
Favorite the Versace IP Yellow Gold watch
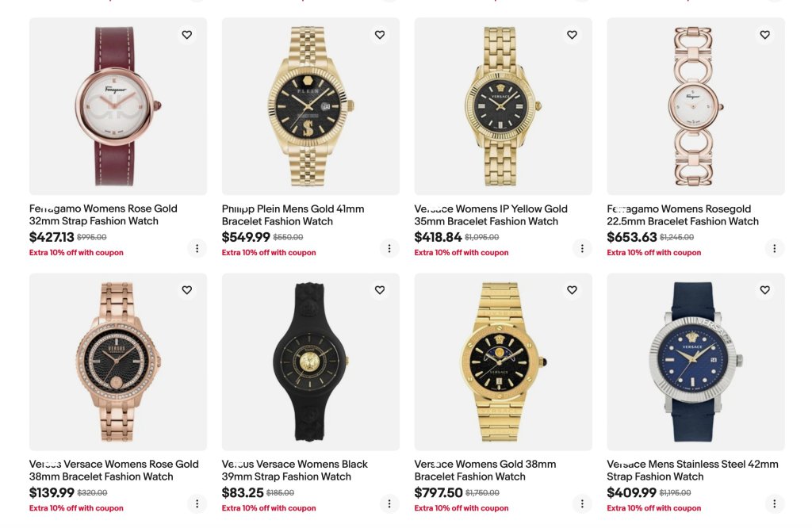[573, 35]
